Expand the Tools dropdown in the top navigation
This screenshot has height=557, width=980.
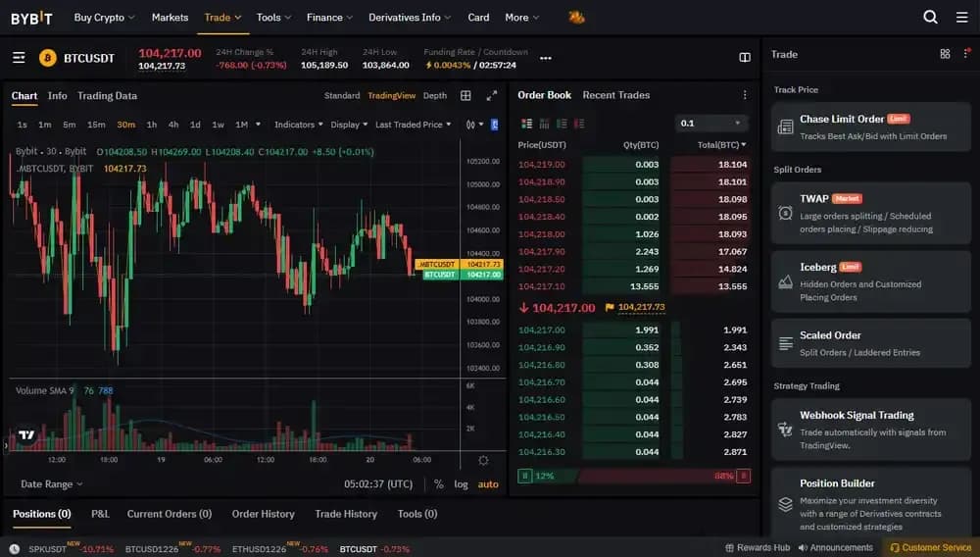[273, 18]
